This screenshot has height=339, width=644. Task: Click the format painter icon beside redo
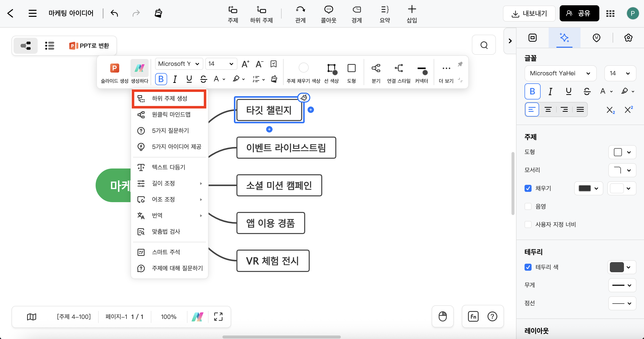(158, 13)
